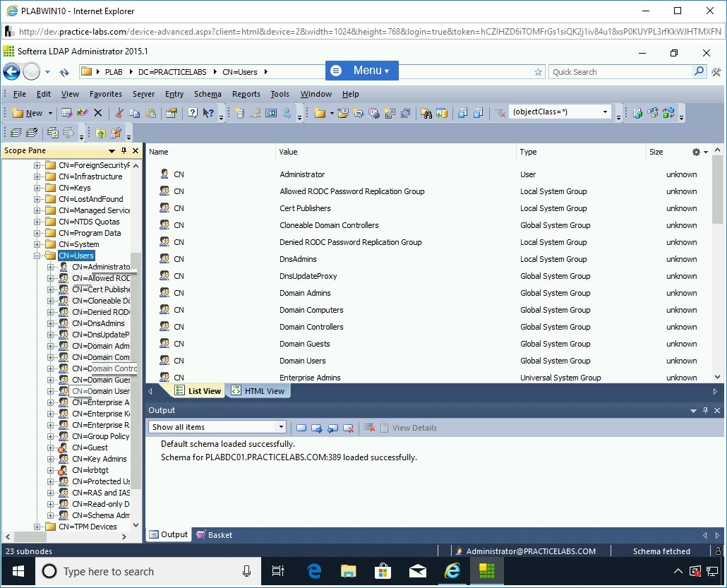
Task: Toggle auto-hide pin on Output panel
Action: coord(705,411)
